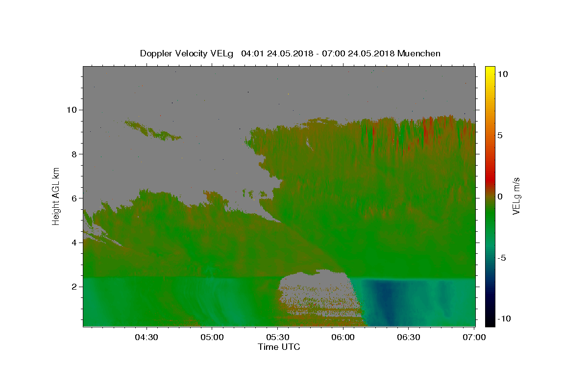Image resolution: width=588 pixels, height=392 pixels.
Task: Click the colorbar value 0
Action: (500, 196)
